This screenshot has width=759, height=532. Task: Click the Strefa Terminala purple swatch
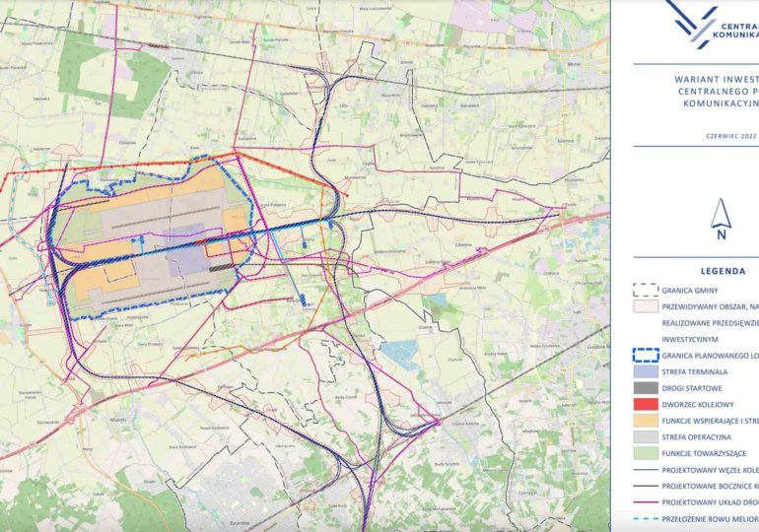[646, 370]
